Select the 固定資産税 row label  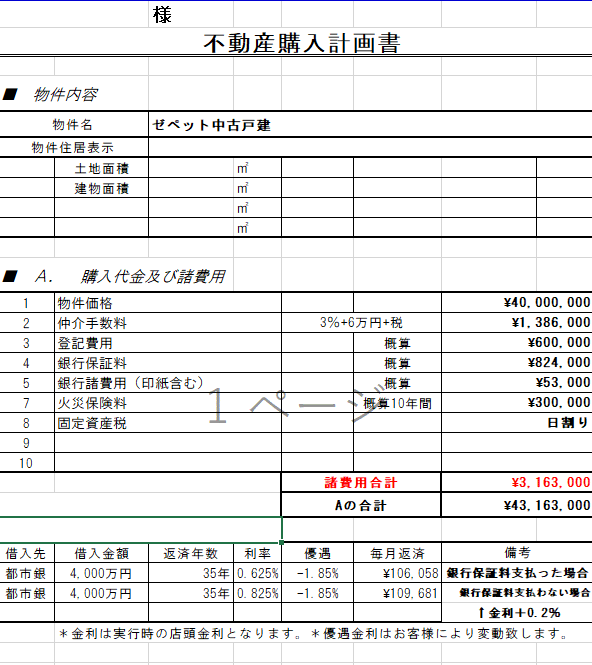click(x=168, y=423)
